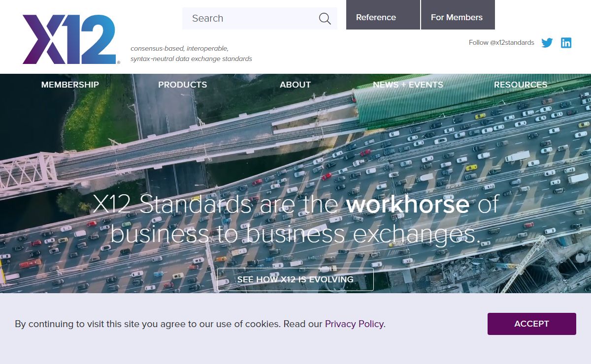Open the Membership menu
This screenshot has width=591, height=364.
(70, 85)
